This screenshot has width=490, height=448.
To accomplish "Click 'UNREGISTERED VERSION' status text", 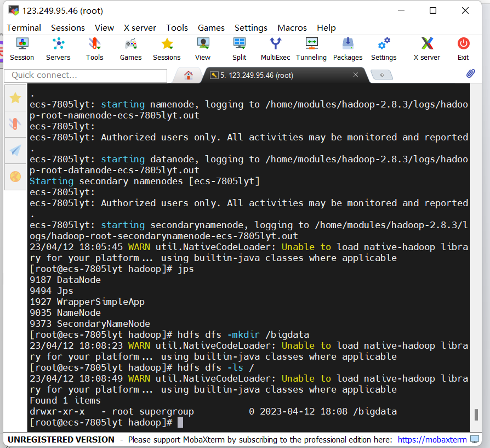I will click(x=61, y=440).
